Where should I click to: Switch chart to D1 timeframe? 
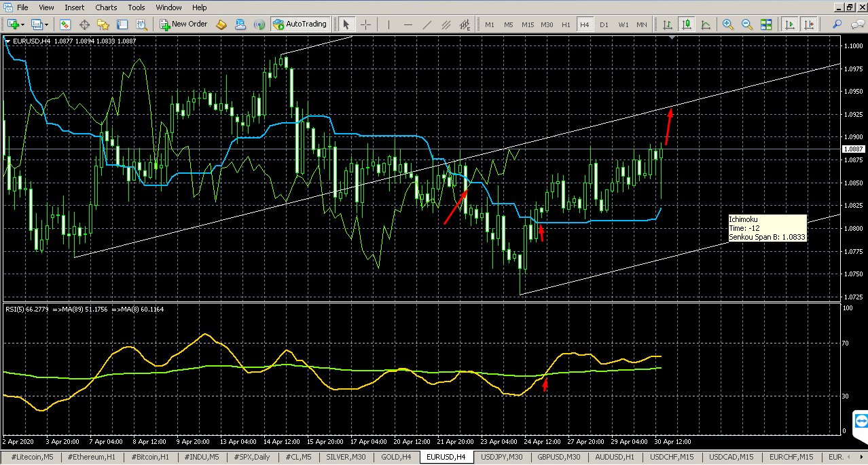point(604,24)
